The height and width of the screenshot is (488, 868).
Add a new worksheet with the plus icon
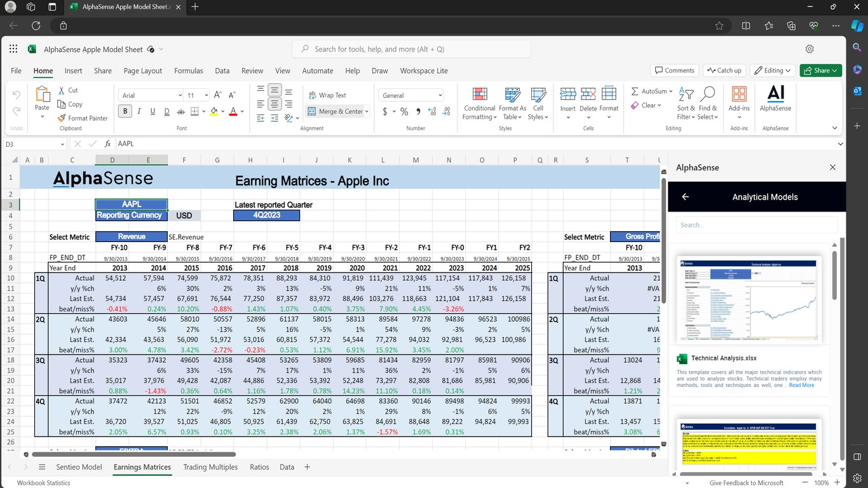point(307,467)
